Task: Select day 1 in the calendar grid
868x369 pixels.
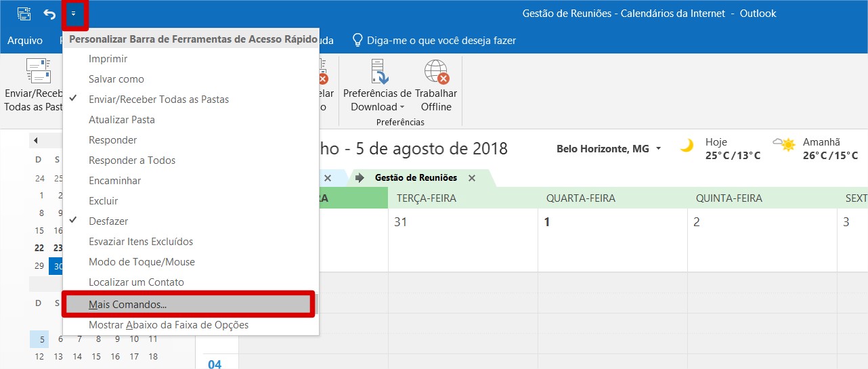Action: tap(613, 240)
